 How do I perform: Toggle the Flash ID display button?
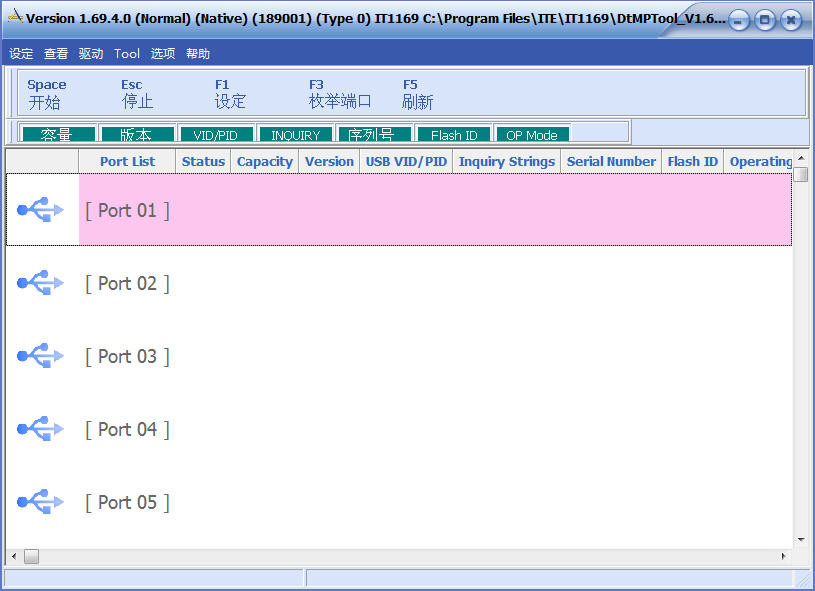454,134
